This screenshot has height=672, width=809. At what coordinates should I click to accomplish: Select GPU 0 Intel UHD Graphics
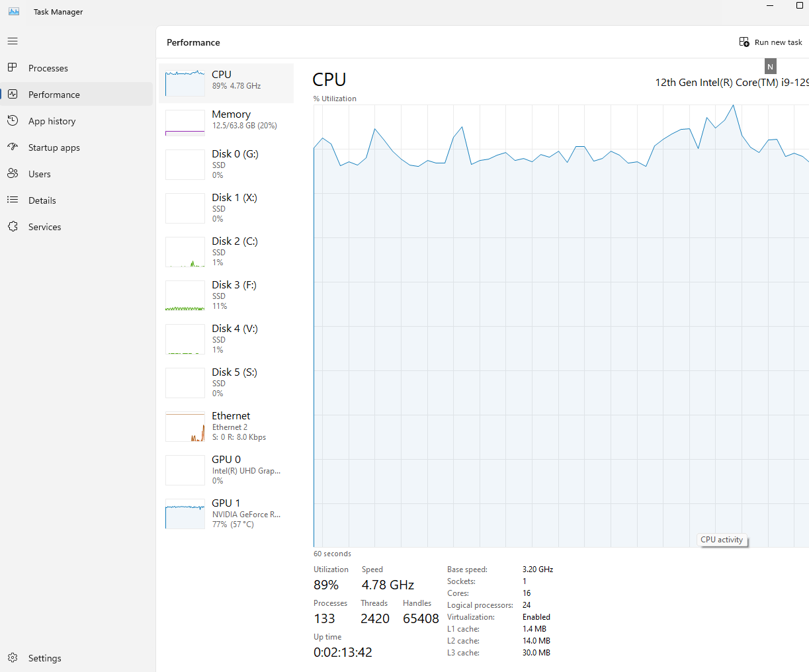[226, 470]
